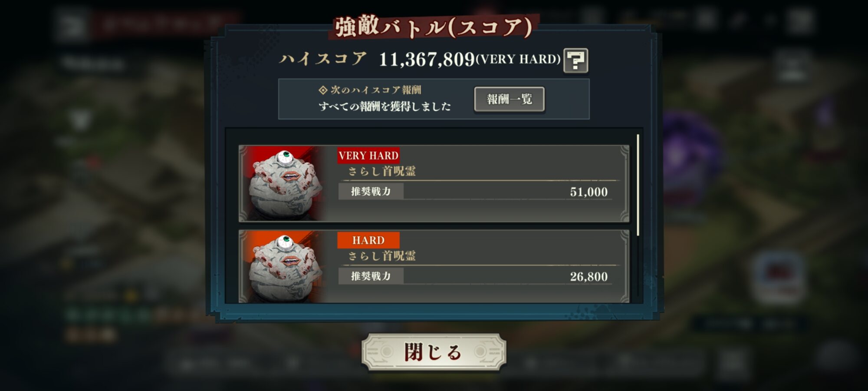This screenshot has height=391, width=868.
Task: Open the 報酬一覧 rewards list
Action: (x=509, y=99)
